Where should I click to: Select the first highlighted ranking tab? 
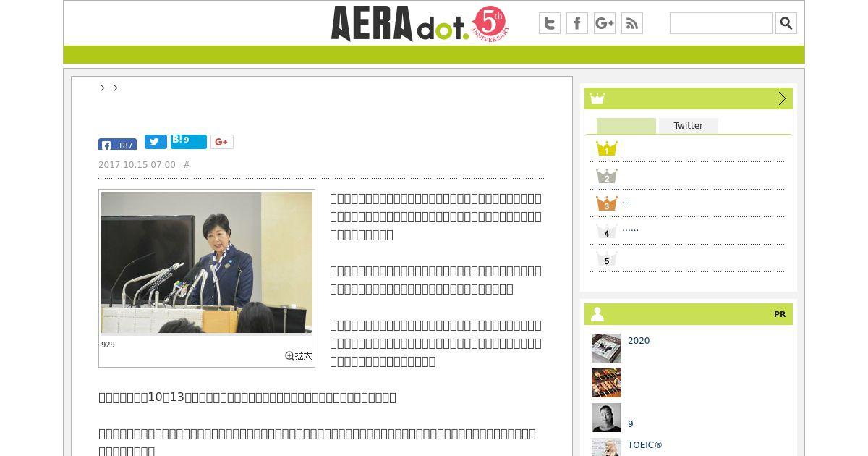(626, 126)
